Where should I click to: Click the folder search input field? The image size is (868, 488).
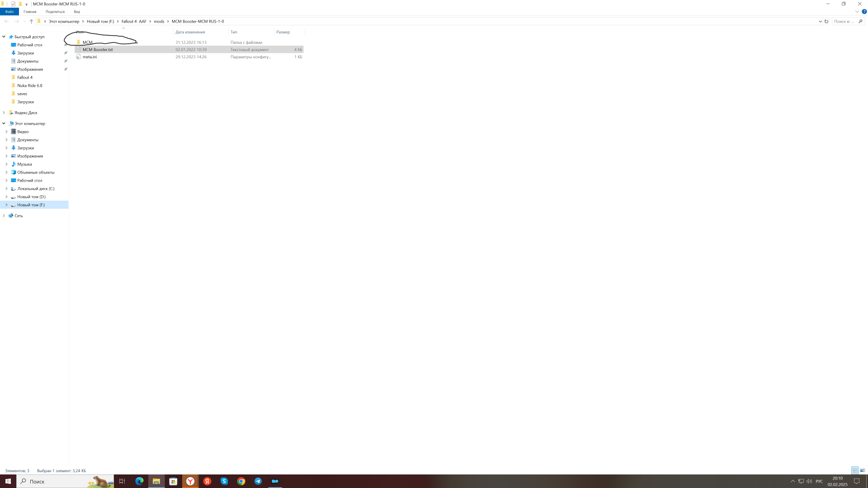click(844, 21)
